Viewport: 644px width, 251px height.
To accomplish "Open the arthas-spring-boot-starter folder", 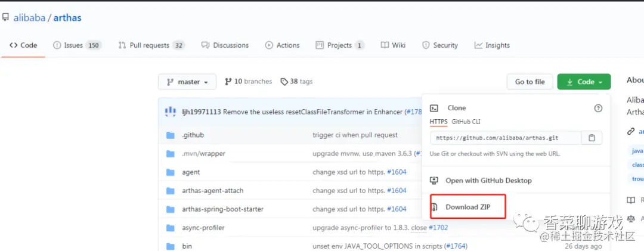I will (x=222, y=209).
